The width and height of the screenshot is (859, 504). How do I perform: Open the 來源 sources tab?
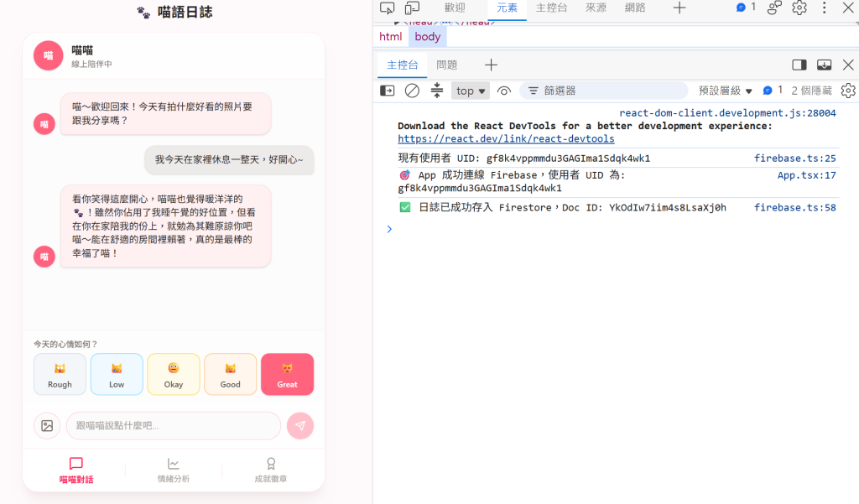click(596, 8)
